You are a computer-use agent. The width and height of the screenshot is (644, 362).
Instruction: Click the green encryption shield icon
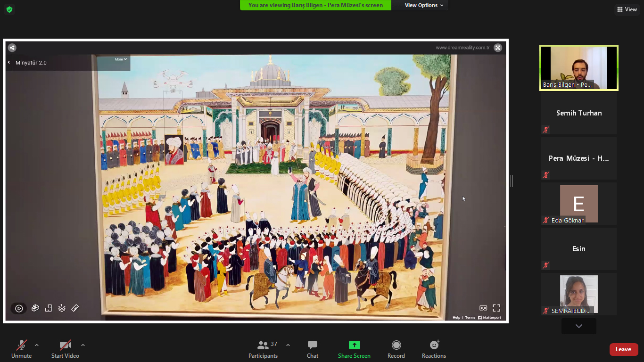(9, 9)
